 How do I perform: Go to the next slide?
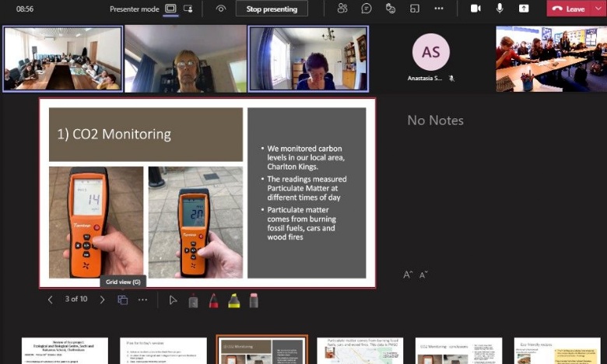click(x=102, y=299)
